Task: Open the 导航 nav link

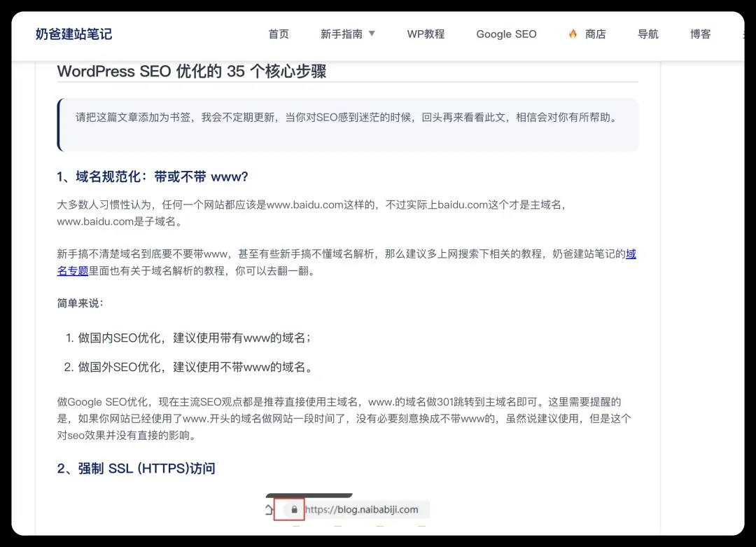Action: click(x=648, y=34)
